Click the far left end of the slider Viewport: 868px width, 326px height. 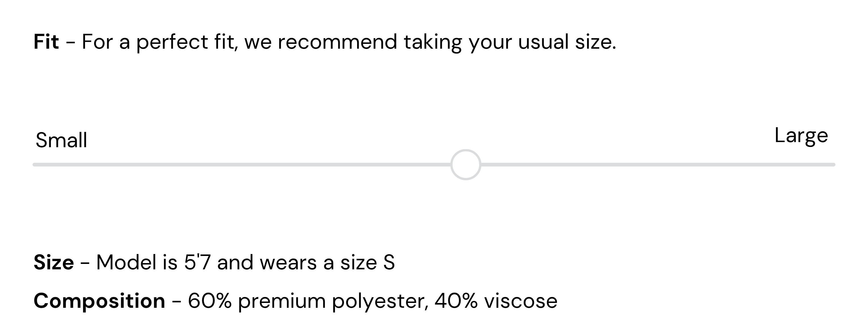35,165
